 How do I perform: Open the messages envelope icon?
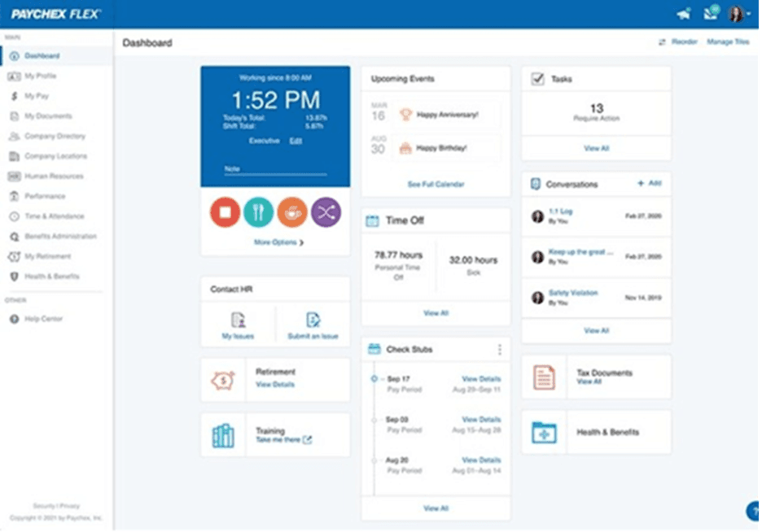[711, 13]
